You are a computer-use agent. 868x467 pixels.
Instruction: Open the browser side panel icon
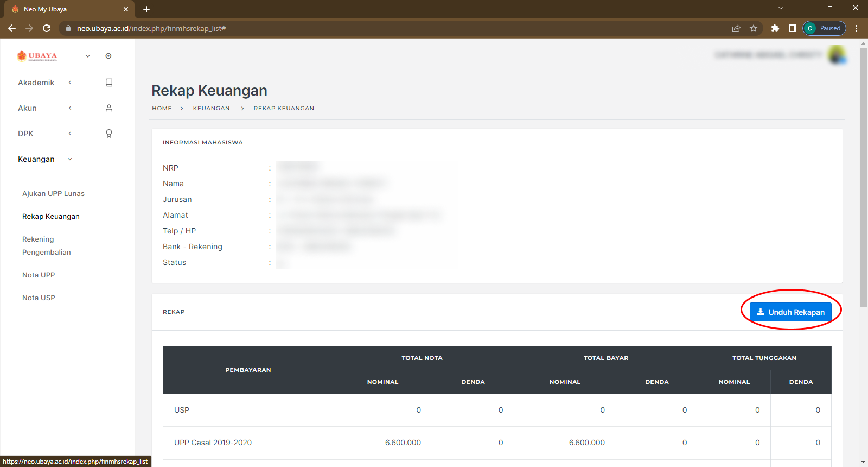[792, 28]
